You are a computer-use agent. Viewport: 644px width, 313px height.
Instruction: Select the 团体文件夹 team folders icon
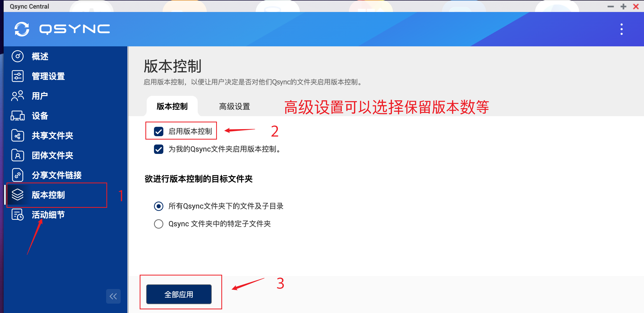click(x=52, y=155)
